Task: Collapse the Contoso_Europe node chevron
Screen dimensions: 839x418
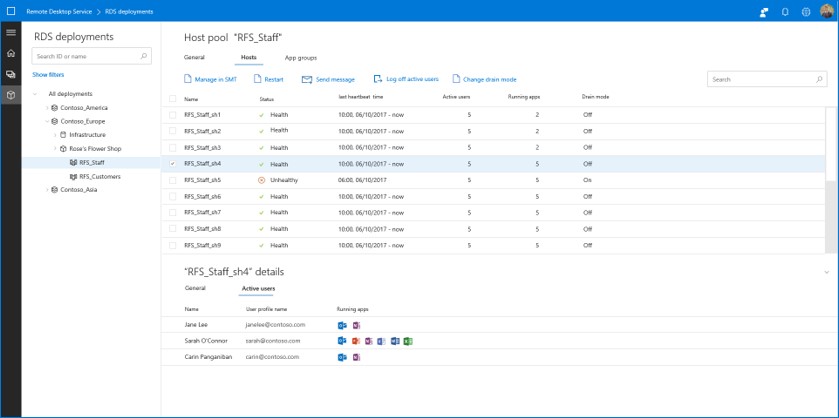Action: pyautogui.click(x=47, y=121)
